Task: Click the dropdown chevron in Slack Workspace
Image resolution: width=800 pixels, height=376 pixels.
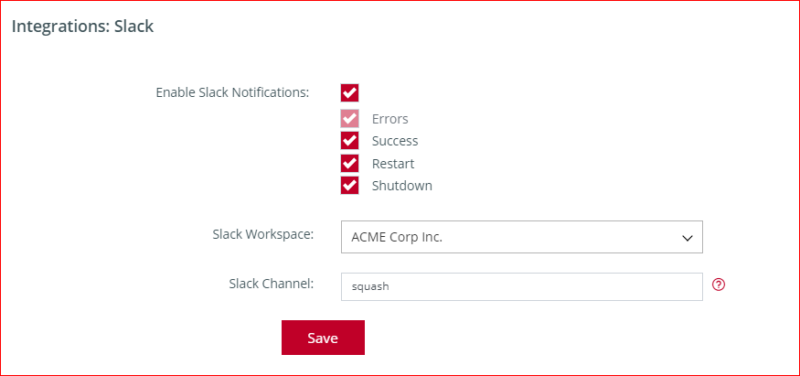Action: [687, 238]
